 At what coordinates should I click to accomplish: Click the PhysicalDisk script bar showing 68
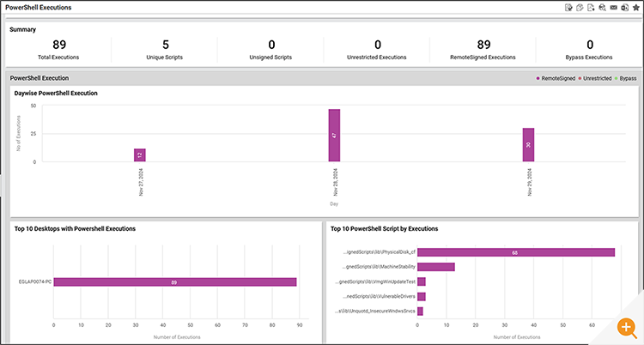[515, 252]
